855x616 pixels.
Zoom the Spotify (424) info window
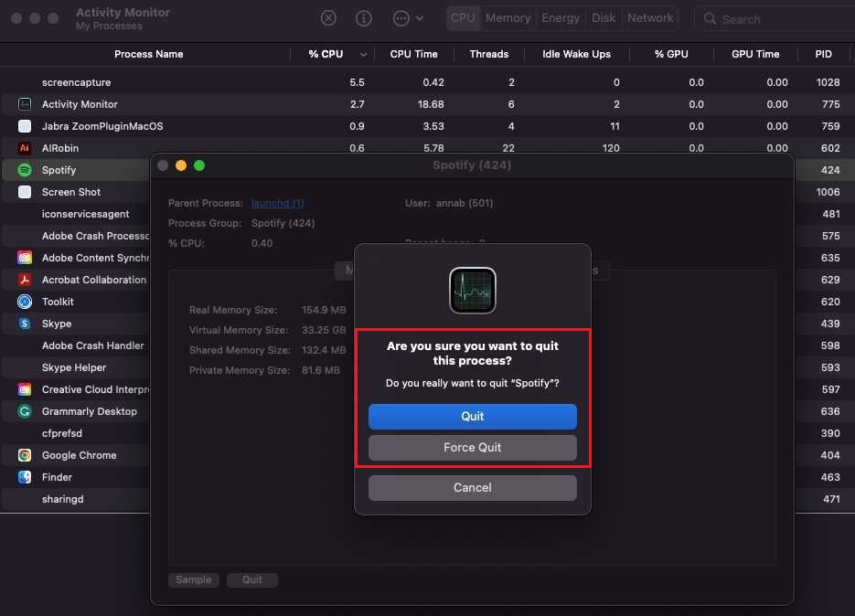click(199, 165)
